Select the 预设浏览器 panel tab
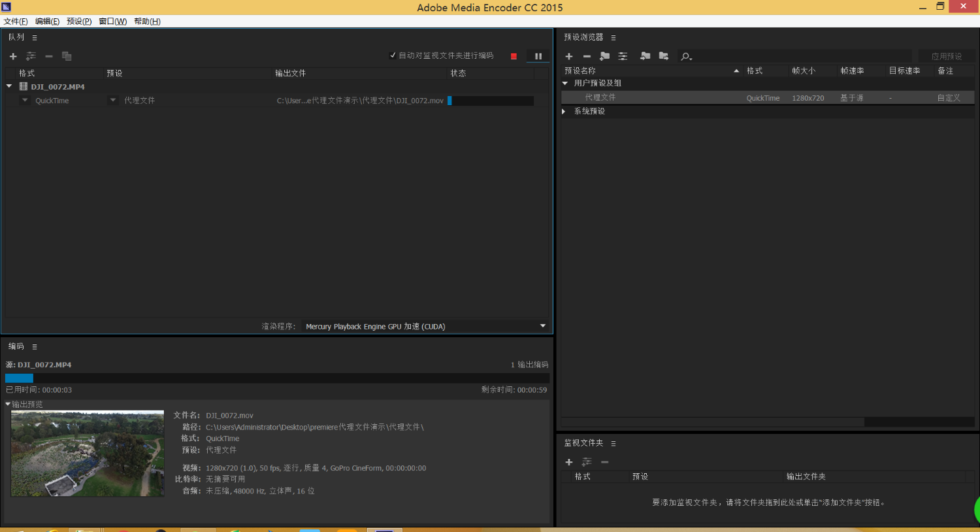Screen dimensions: 980x532 tap(583, 37)
